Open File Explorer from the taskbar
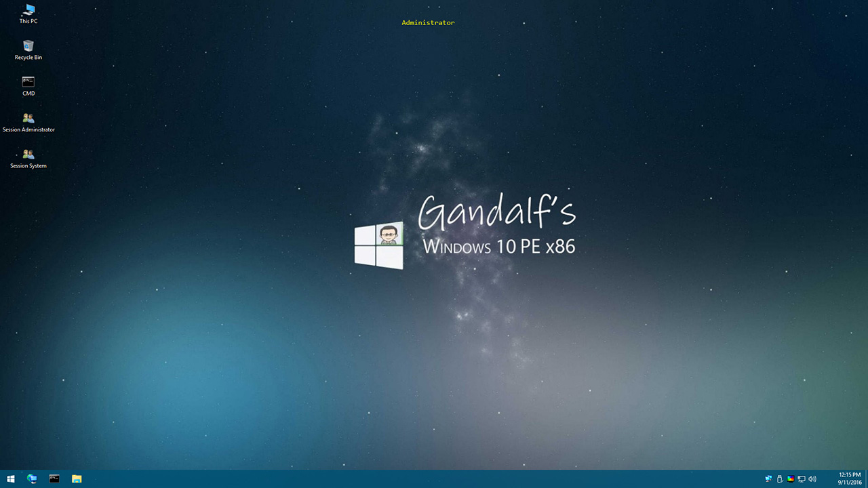 pos(77,479)
